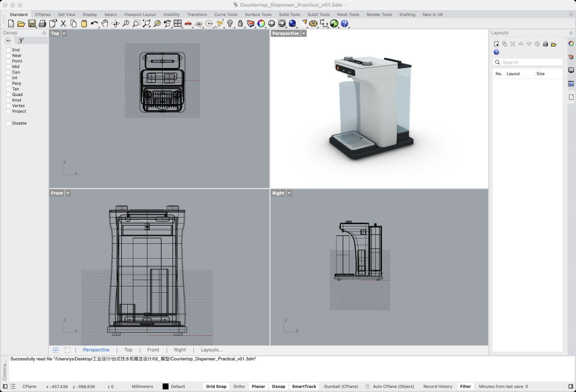Click the blue Help question mark in the Standard toolbar

pos(345,24)
